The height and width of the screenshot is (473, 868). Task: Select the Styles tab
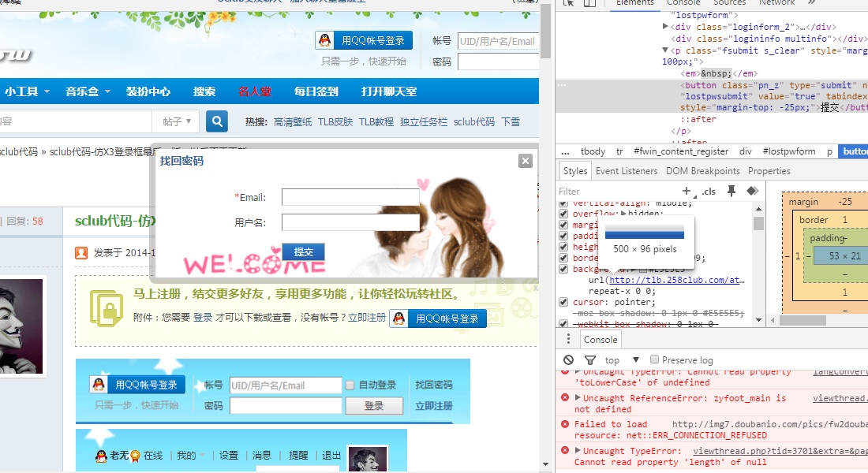click(574, 171)
